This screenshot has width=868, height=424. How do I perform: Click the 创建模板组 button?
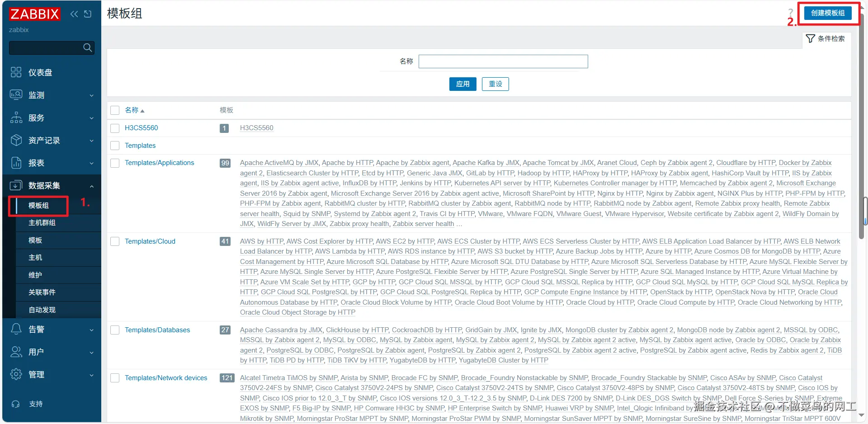(x=828, y=13)
